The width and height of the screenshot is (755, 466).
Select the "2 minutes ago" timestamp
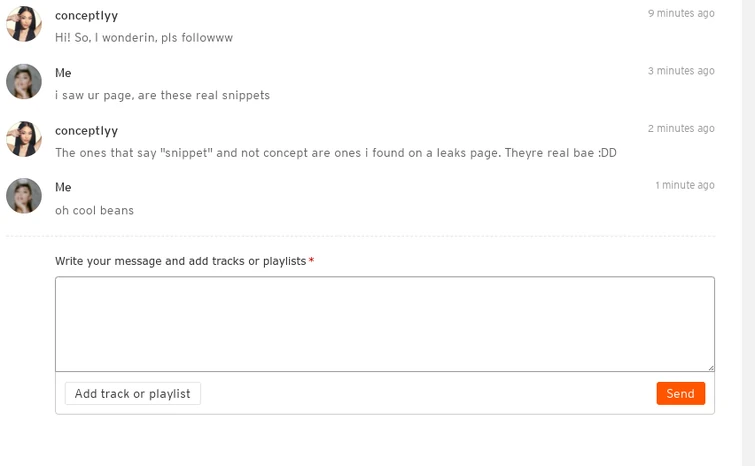(680, 128)
